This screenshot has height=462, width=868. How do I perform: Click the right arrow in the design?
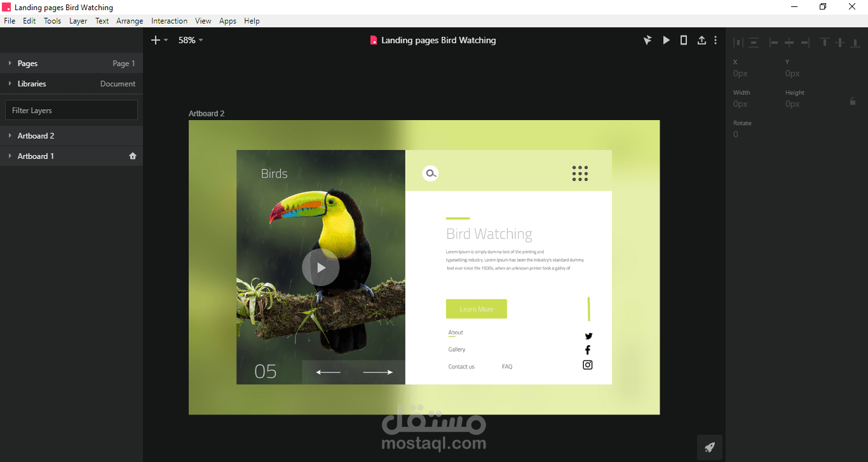(378, 372)
